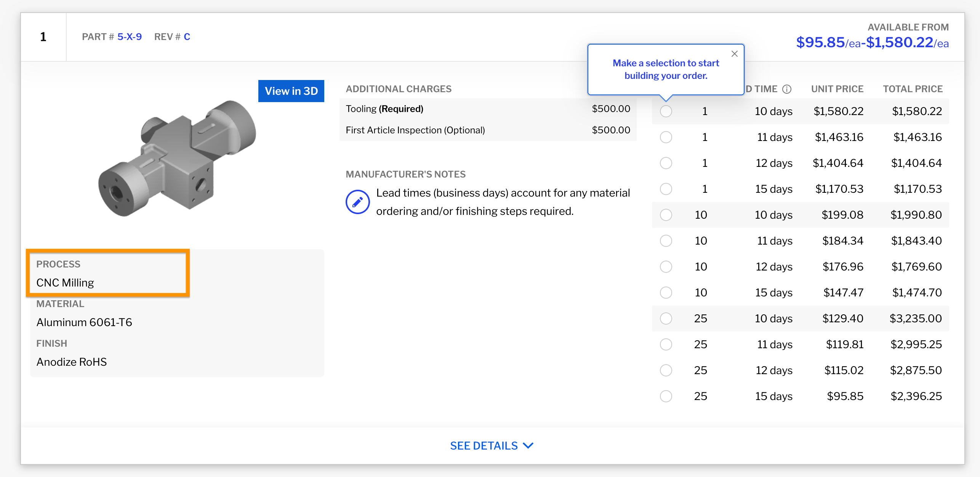Viewport: 980px width, 477px height.
Task: Click the Anodize RoHS finish text
Action: pyautogui.click(x=71, y=362)
